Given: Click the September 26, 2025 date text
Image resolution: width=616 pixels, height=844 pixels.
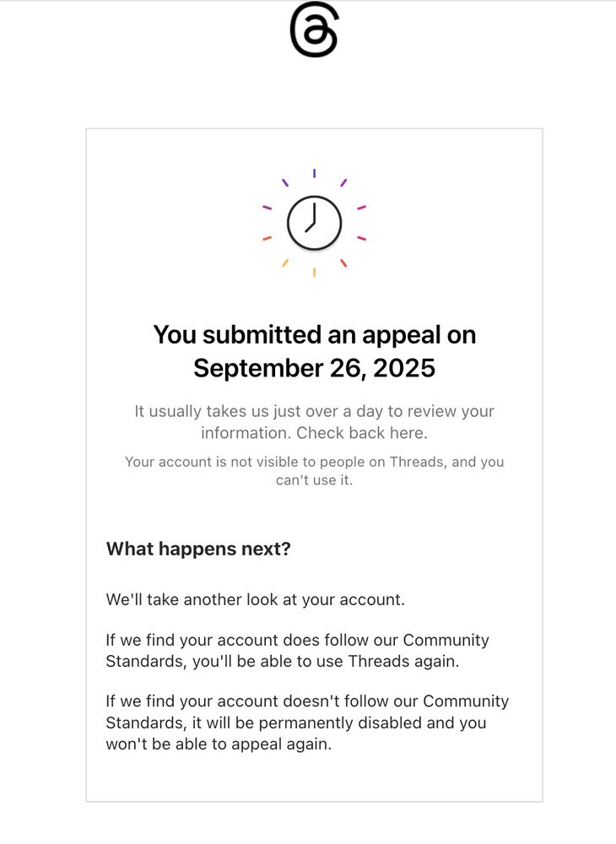Looking at the screenshot, I should click(314, 368).
